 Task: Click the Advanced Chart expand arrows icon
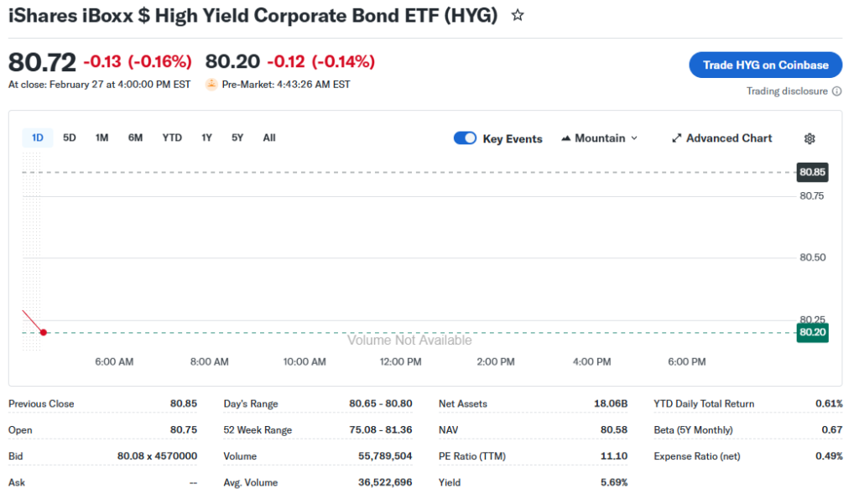tap(677, 138)
